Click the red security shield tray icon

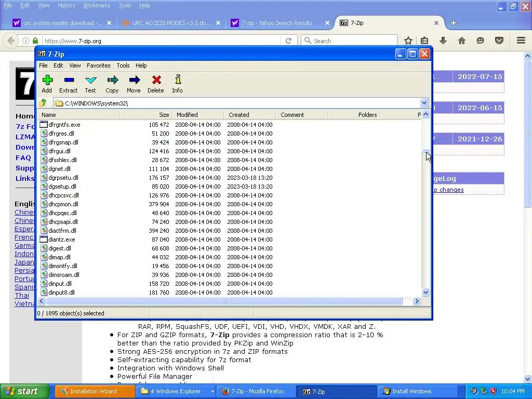[494, 391]
